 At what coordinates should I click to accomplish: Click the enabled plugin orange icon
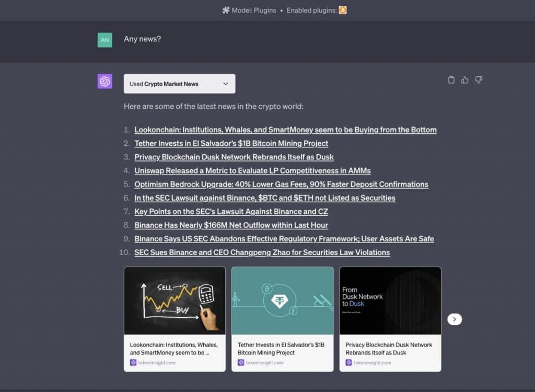click(x=343, y=10)
